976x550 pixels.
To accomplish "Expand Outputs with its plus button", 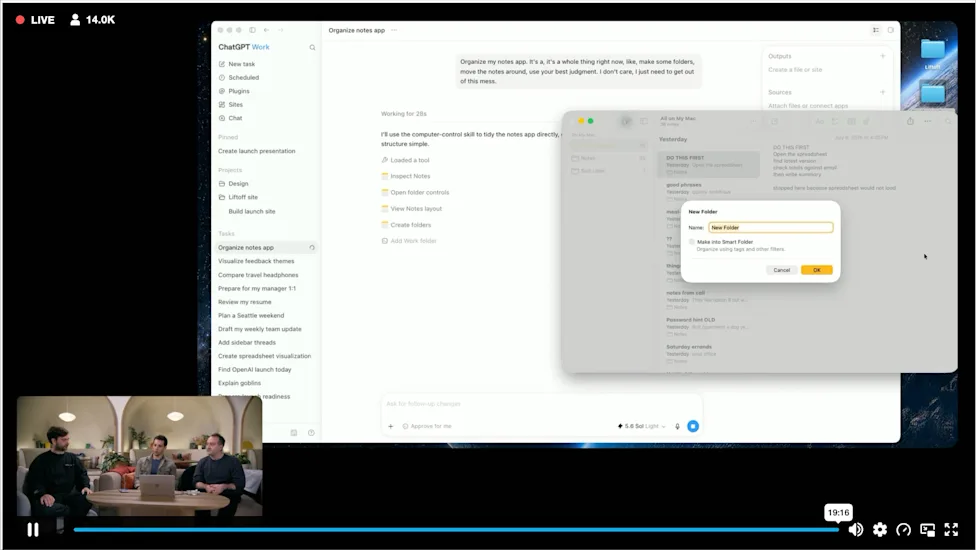I will [882, 56].
